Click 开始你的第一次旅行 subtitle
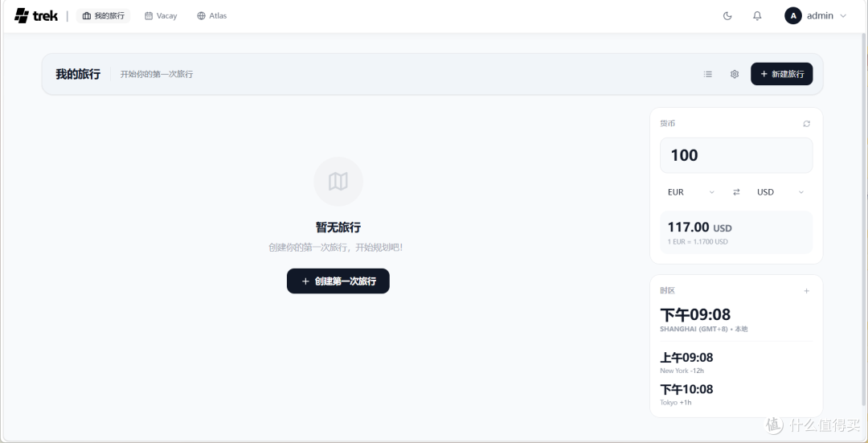Viewport: 868px width, 443px height. pos(157,74)
